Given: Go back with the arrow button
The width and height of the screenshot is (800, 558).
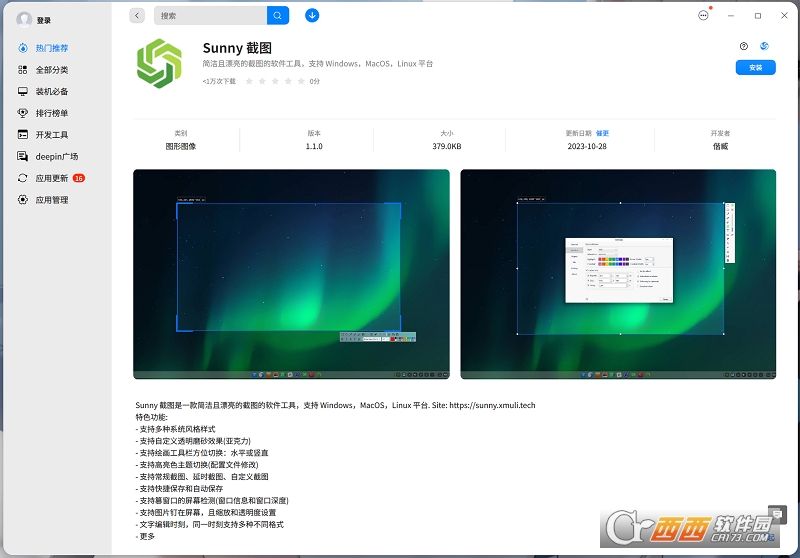Looking at the screenshot, I should tap(137, 15).
